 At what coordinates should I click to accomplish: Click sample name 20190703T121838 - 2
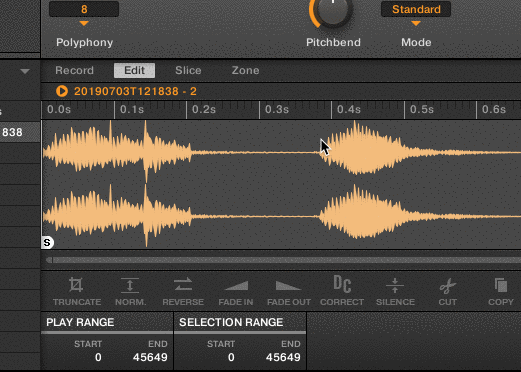tap(135, 91)
